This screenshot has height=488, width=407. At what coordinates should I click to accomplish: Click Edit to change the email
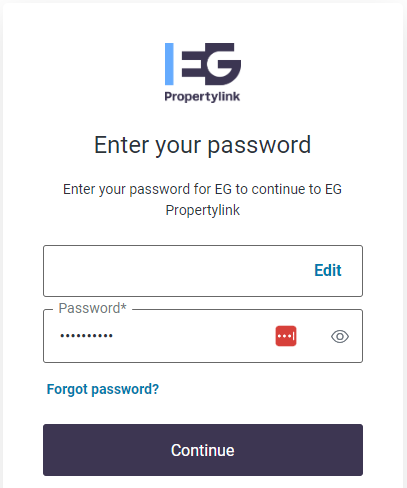pos(328,270)
